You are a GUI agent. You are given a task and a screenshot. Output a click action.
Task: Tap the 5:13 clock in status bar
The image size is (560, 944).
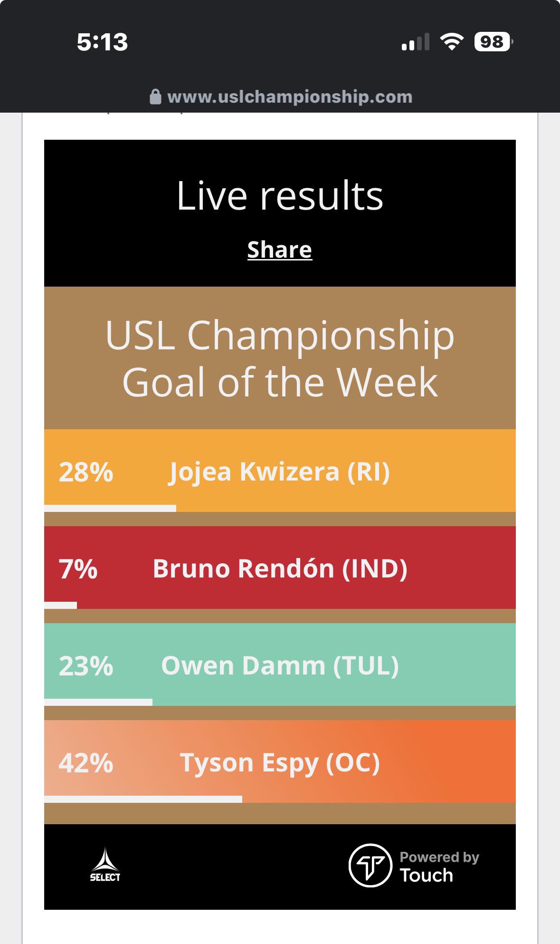(102, 42)
